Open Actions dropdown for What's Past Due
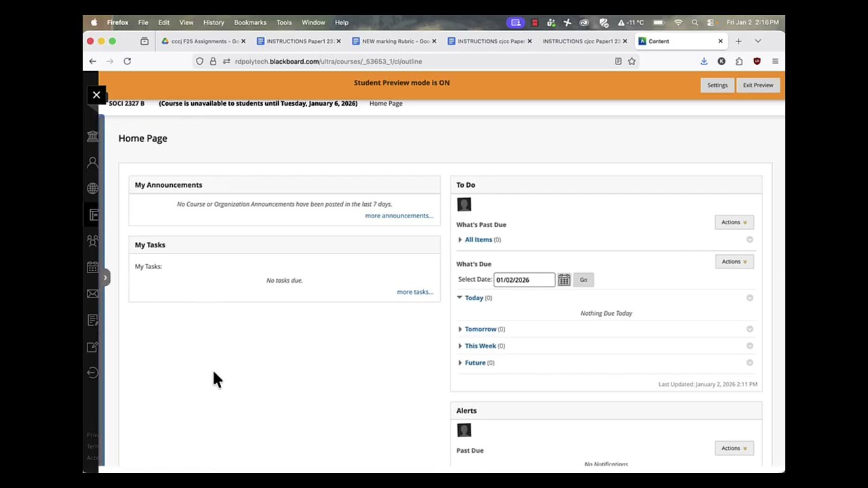The width and height of the screenshot is (868, 488). coord(734,222)
